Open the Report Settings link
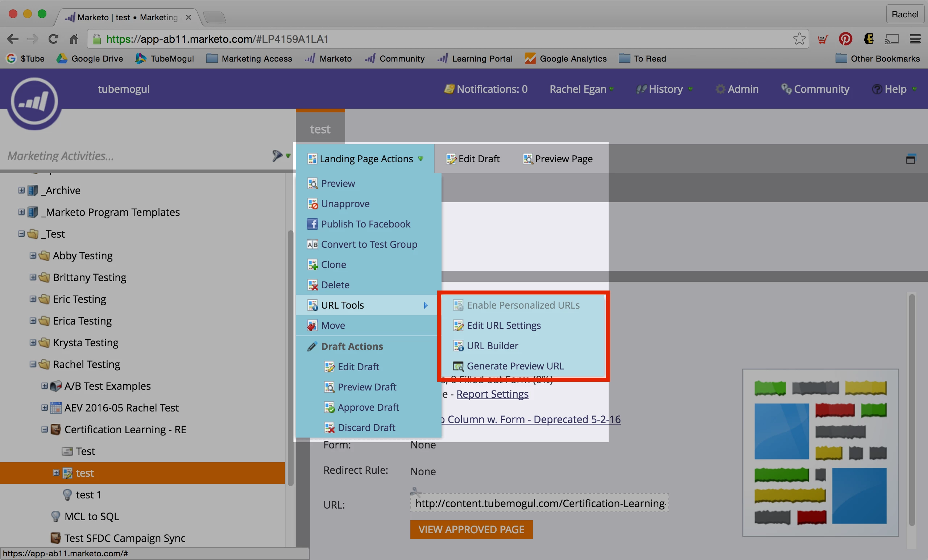The image size is (928, 560). click(492, 394)
